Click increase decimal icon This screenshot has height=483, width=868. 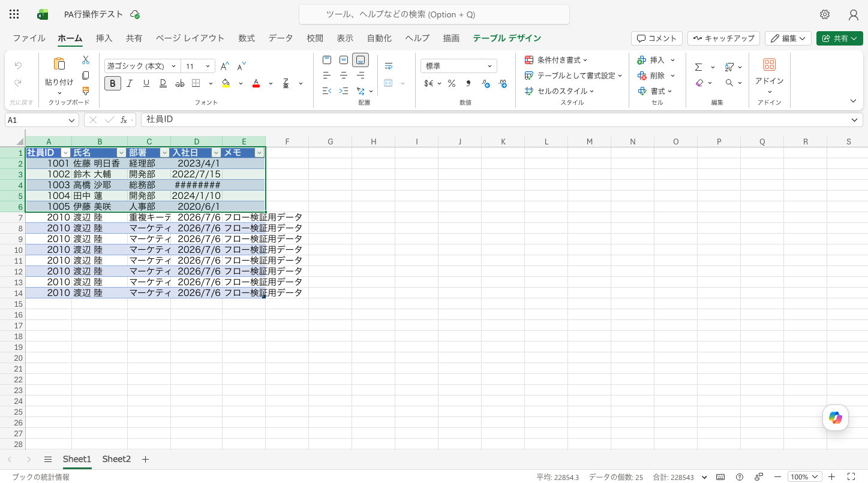486,83
